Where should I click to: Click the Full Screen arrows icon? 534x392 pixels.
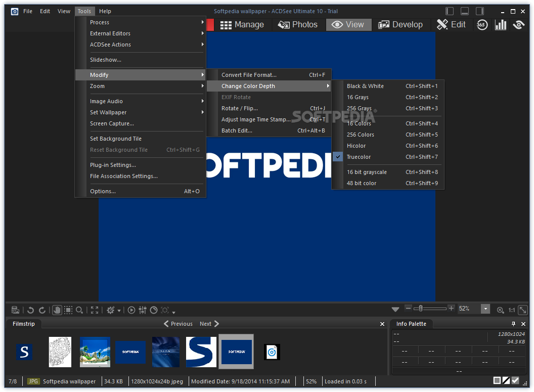coord(95,310)
